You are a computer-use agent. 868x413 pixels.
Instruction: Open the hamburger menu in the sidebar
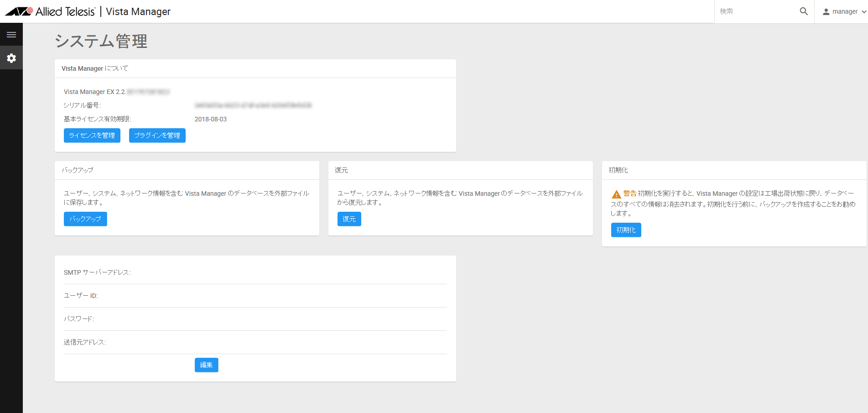coord(11,35)
